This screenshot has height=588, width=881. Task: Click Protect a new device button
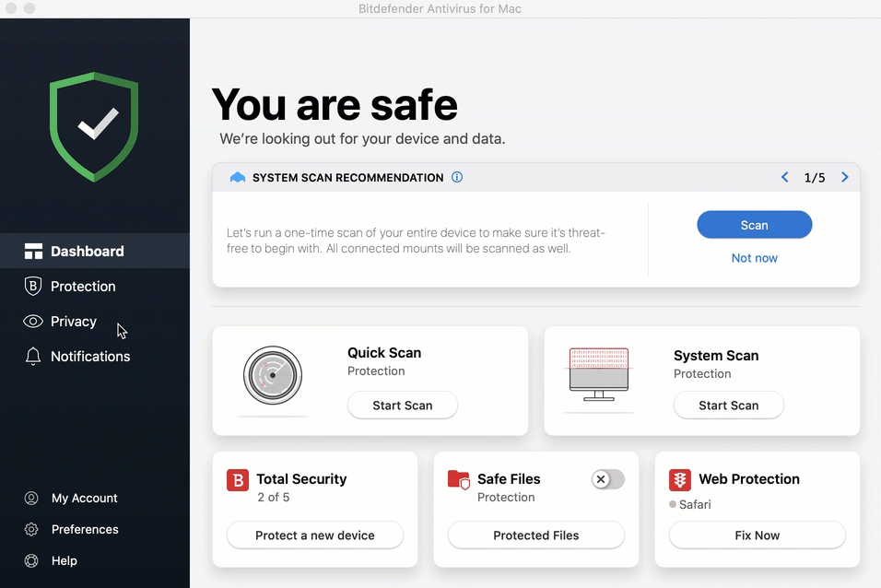pyautogui.click(x=314, y=535)
